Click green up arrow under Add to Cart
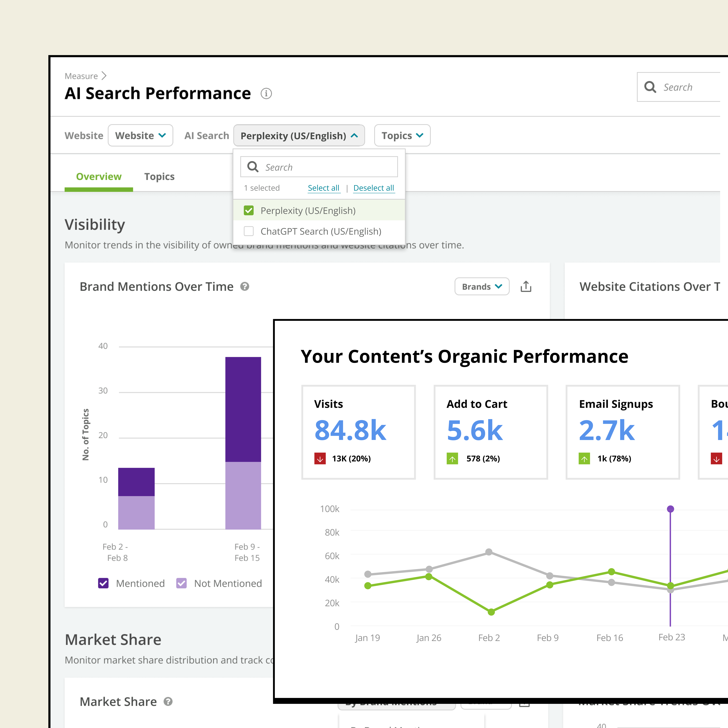The image size is (728, 728). click(x=452, y=459)
